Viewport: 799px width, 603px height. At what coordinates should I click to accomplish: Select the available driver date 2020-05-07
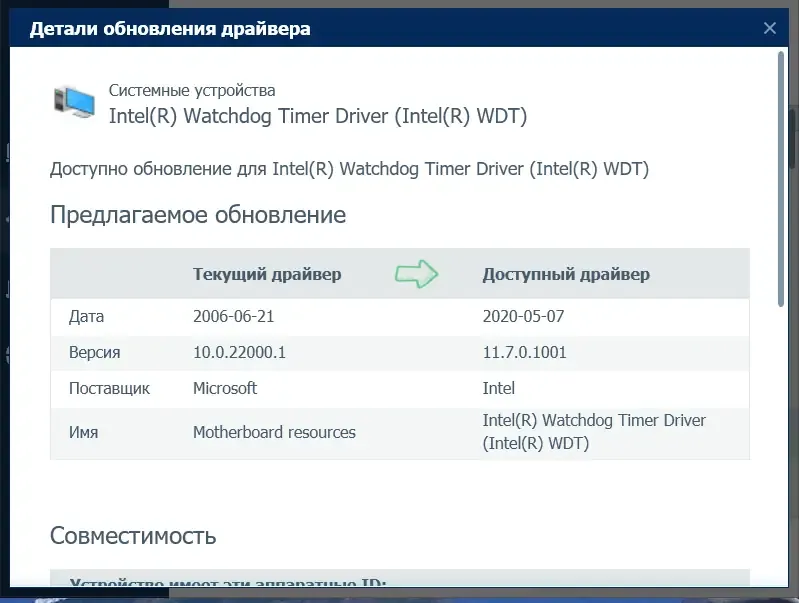(x=523, y=317)
